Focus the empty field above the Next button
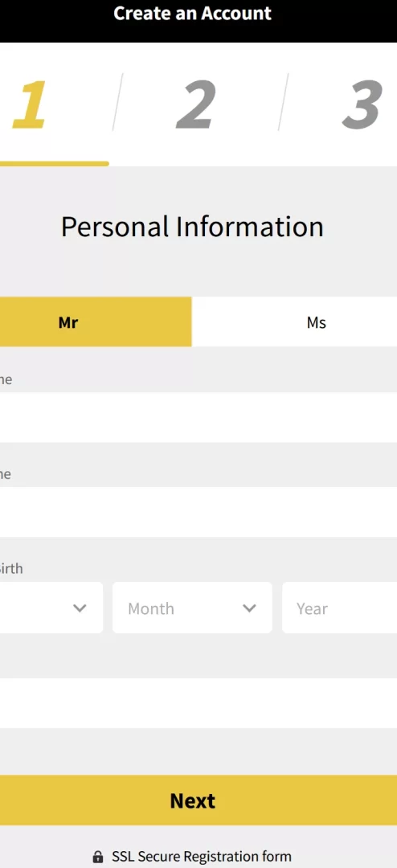Viewport: 397px width, 868px height. pyautogui.click(x=198, y=703)
